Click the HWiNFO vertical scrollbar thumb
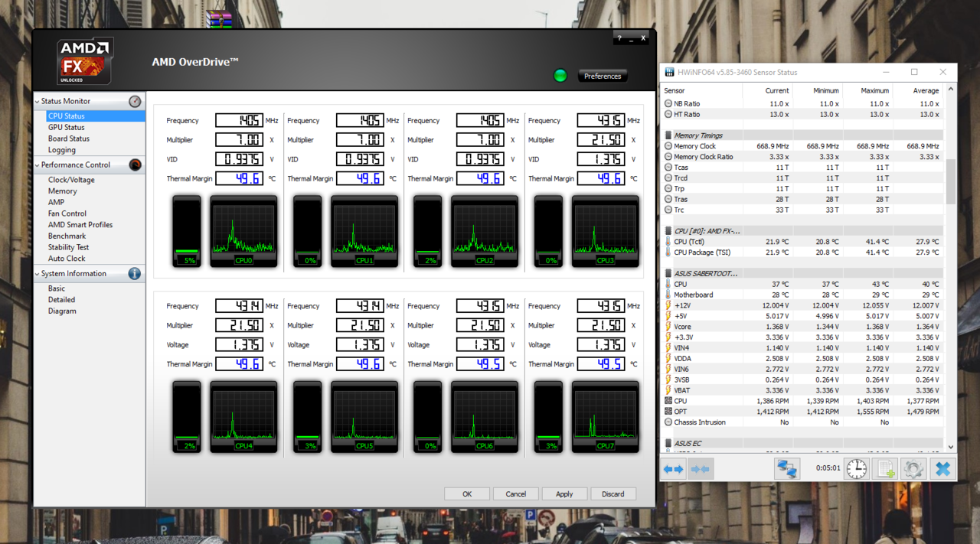 coord(951,181)
